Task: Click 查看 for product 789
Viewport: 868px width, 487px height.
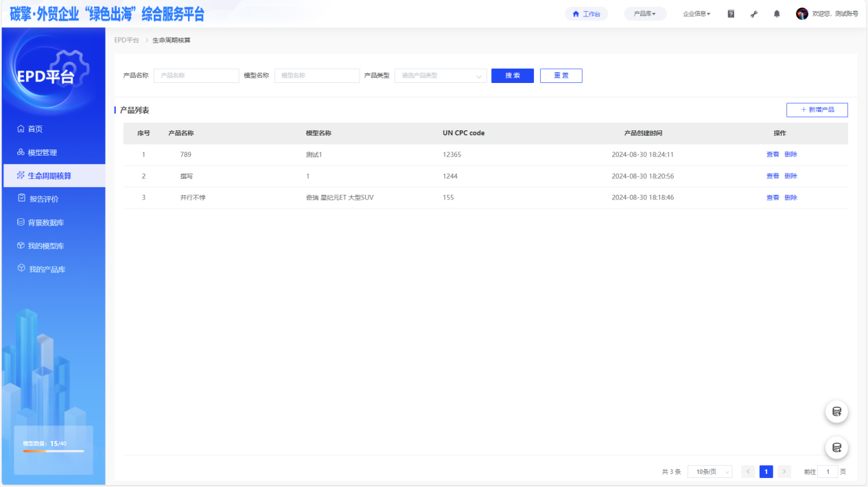Action: tap(773, 154)
